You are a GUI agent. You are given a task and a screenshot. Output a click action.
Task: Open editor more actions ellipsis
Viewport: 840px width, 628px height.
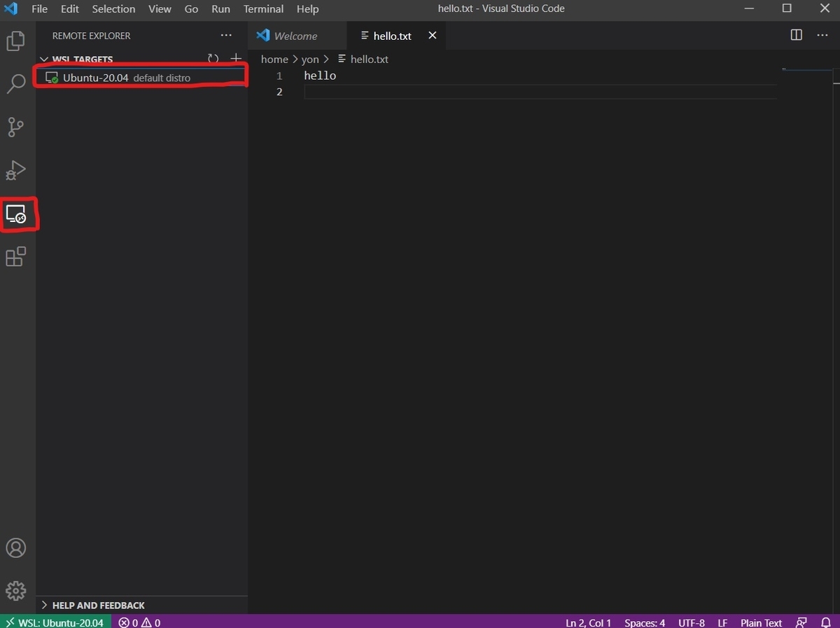[822, 35]
